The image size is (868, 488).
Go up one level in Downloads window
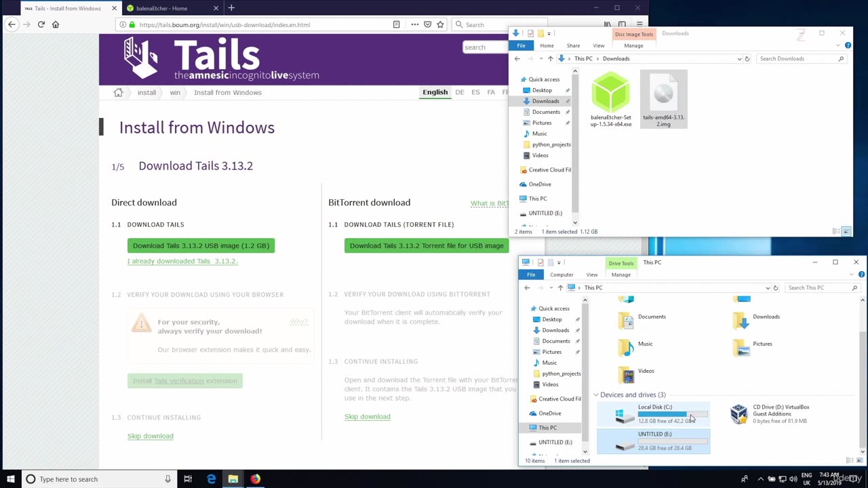point(550,58)
